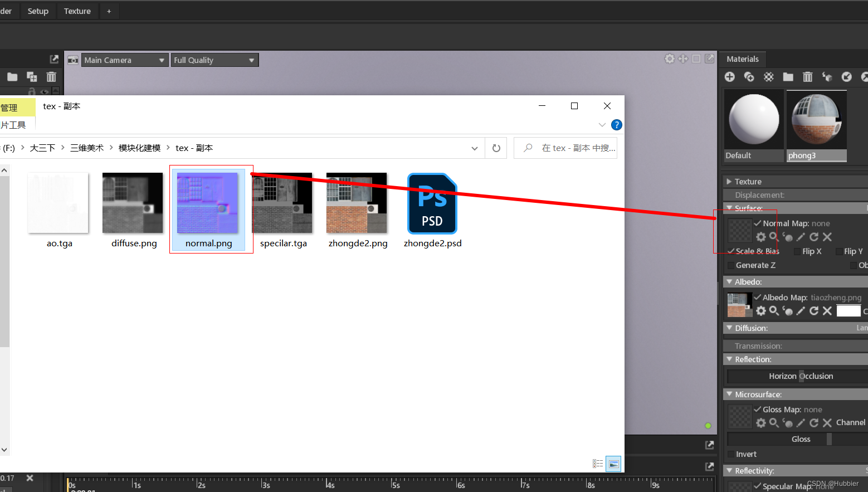The height and width of the screenshot is (492, 868).
Task: Open the Main Camera dropdown
Action: [124, 60]
